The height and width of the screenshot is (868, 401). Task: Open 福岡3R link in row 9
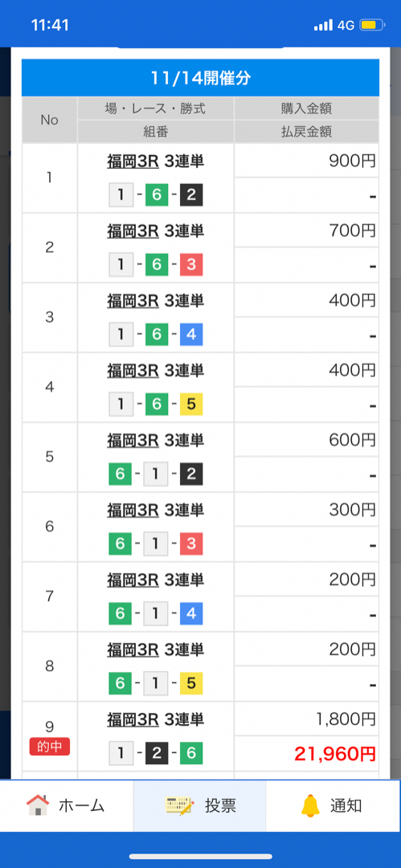[133, 719]
